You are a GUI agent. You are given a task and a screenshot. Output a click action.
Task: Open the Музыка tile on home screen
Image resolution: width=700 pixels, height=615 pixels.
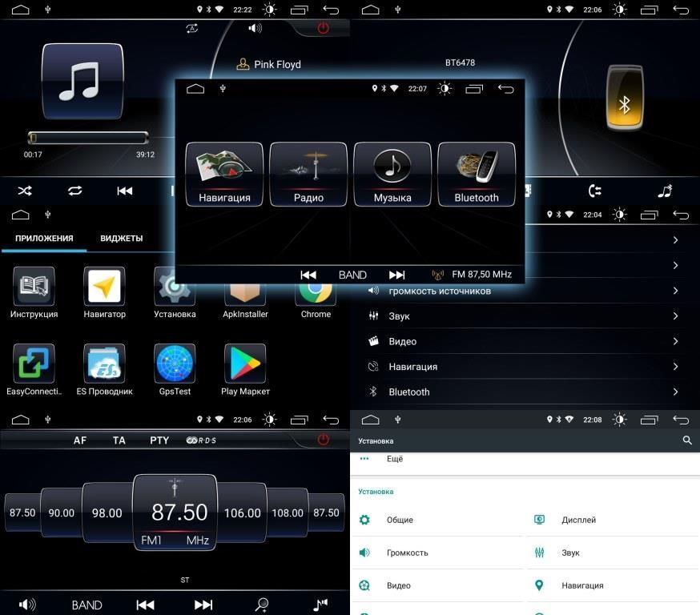pos(392,175)
